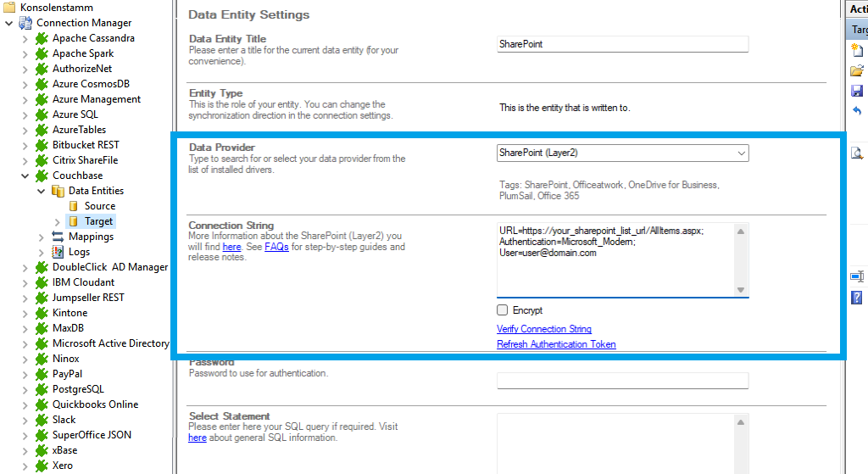Click the Bitbucket REST connection puzzle icon
Viewport: 868px width, 474px height.
42,145
